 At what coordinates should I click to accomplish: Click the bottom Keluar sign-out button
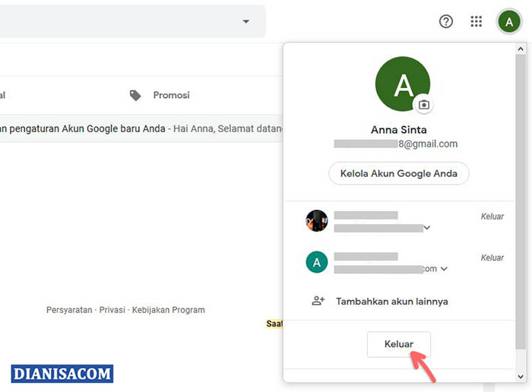pyautogui.click(x=399, y=344)
